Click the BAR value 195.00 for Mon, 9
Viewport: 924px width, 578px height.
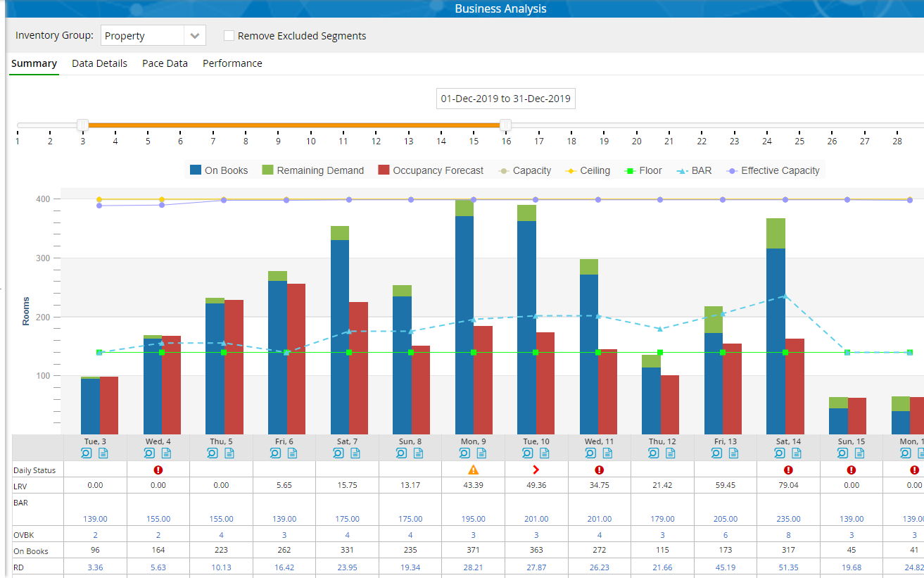pyautogui.click(x=473, y=519)
